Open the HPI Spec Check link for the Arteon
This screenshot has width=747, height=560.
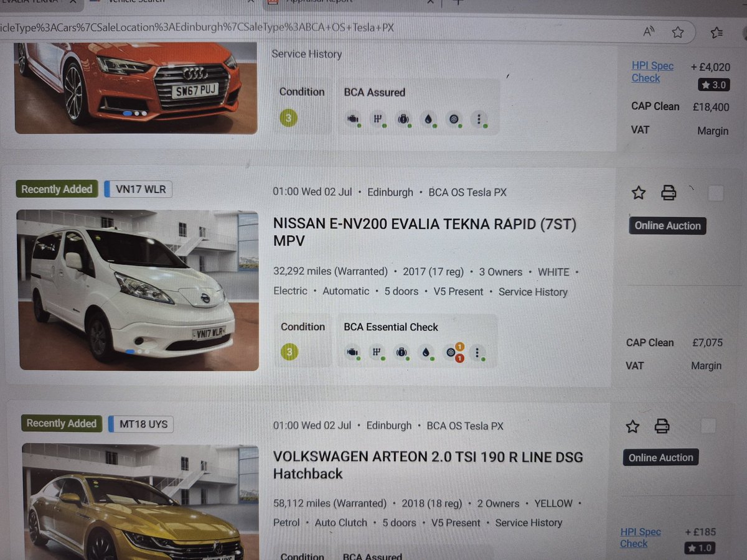click(641, 538)
